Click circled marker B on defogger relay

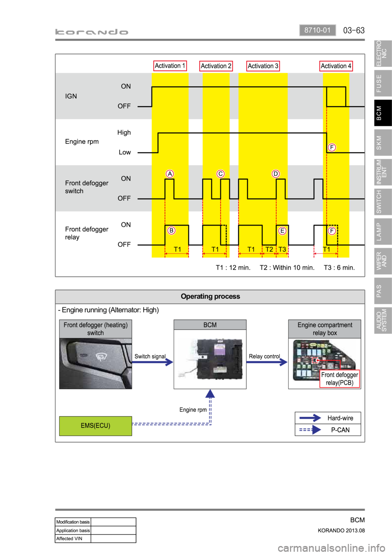pyautogui.click(x=171, y=231)
